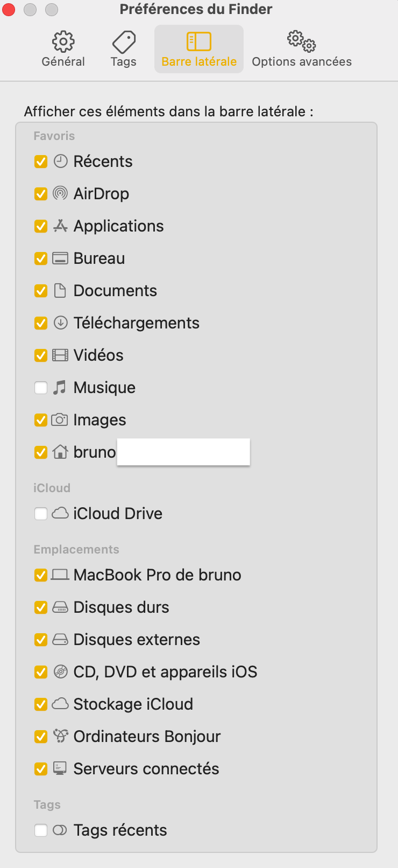Enable the Musique checkbox
The height and width of the screenshot is (868, 398).
tap(41, 388)
